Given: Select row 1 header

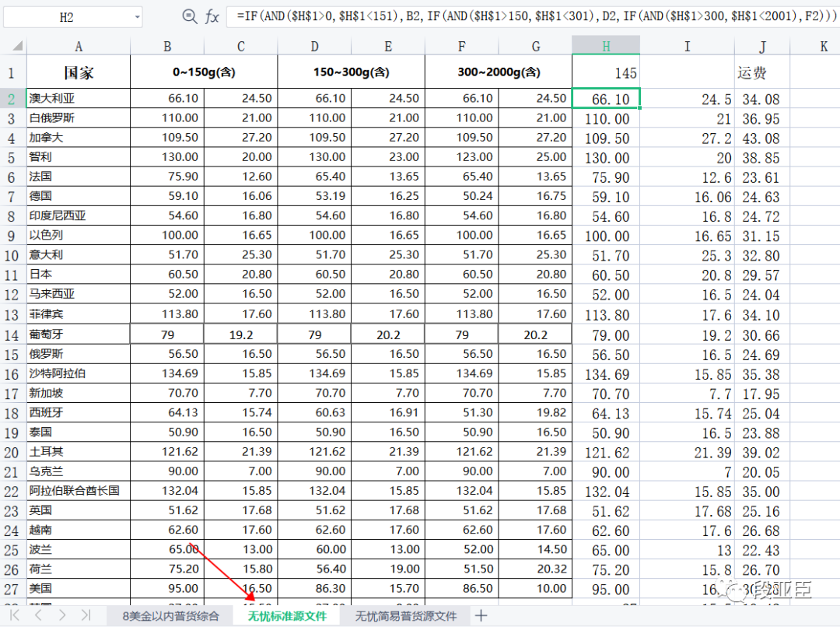Looking at the screenshot, I should [x=12, y=72].
